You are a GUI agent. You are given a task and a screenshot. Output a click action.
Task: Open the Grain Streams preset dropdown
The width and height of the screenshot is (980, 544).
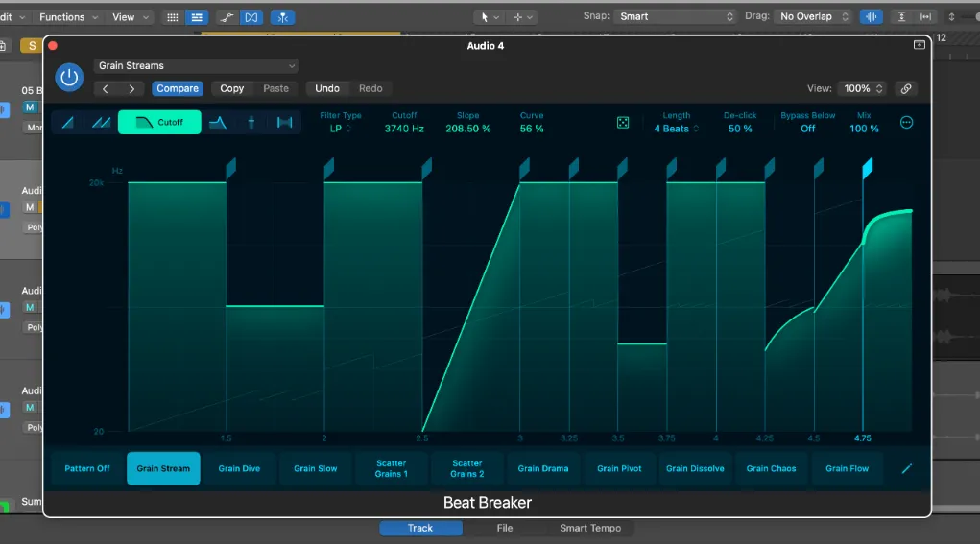196,65
